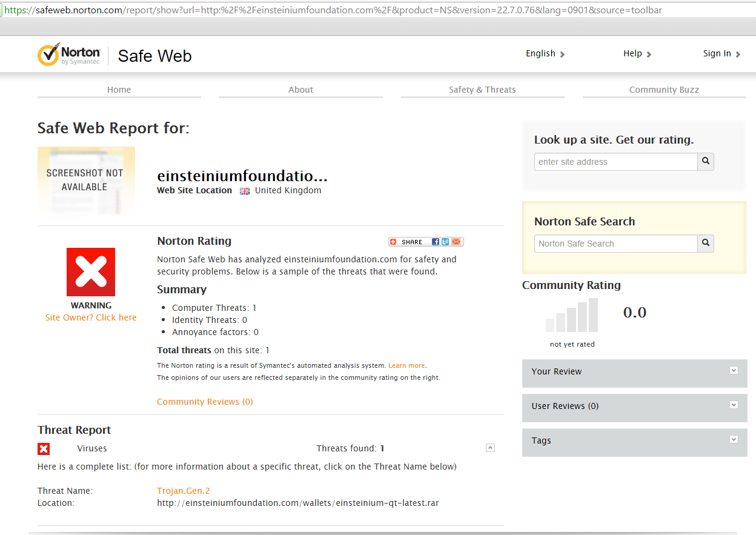Click the Trojan.Gen.2 threat name link
This screenshot has width=756, height=535.
[x=184, y=491]
